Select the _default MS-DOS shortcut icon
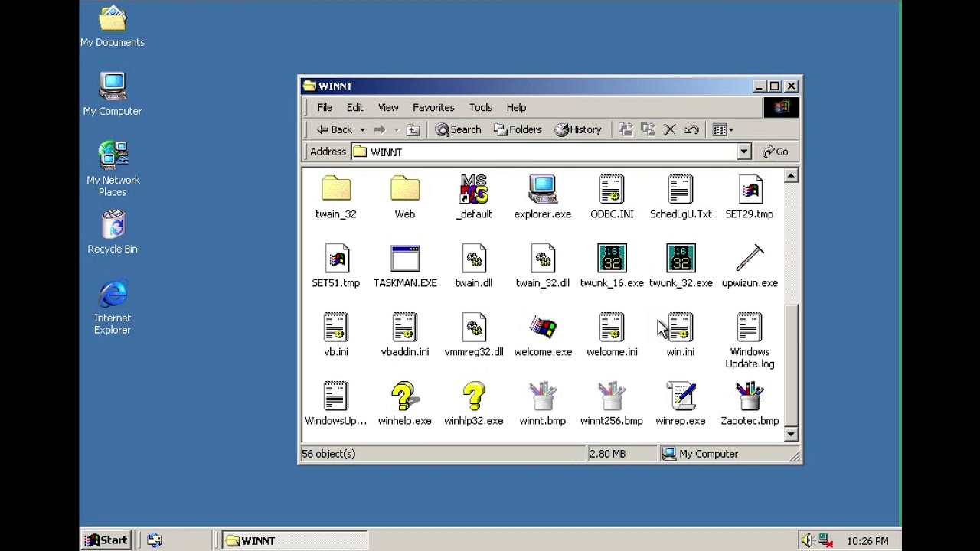Image resolution: width=980 pixels, height=551 pixels. pyautogui.click(x=474, y=189)
